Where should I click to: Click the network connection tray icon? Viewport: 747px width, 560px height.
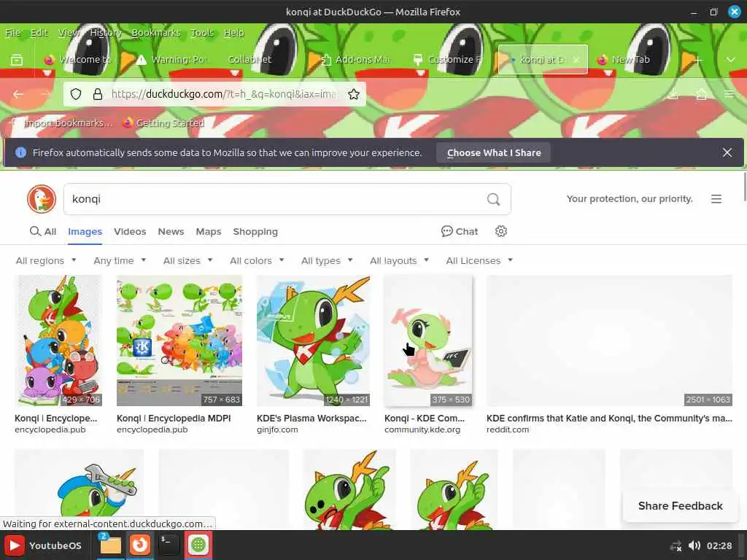[x=676, y=545]
